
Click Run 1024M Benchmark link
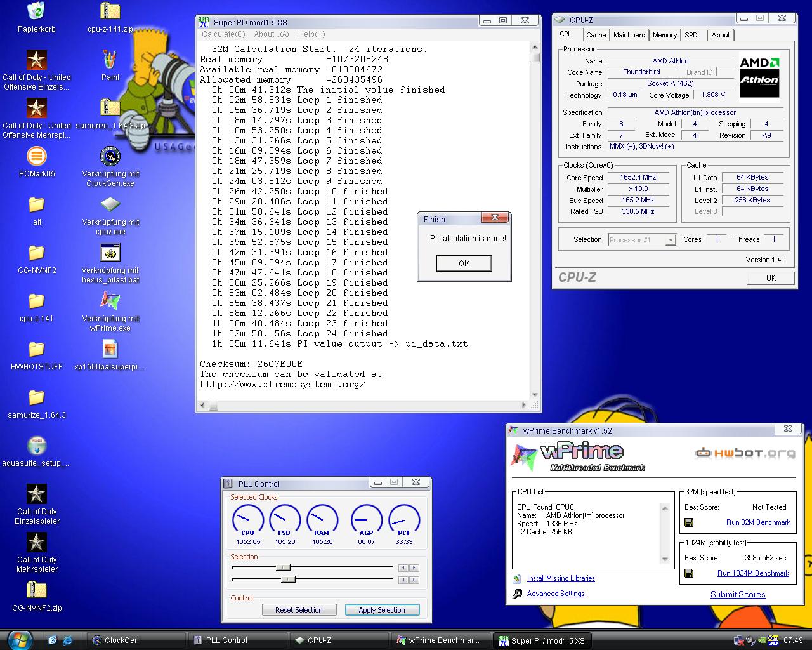753,573
